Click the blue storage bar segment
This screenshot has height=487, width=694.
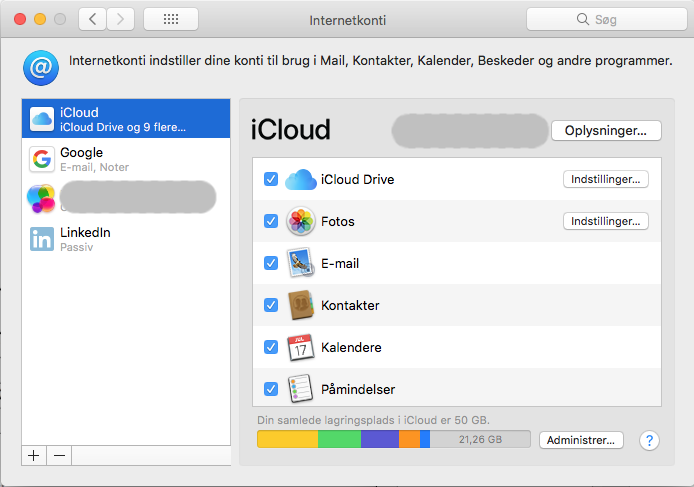click(425, 439)
